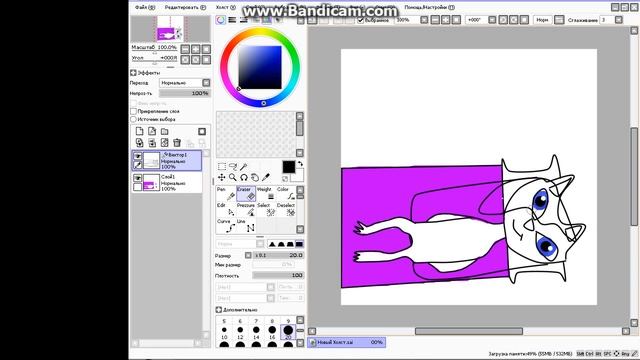Screen dimensions: 640x360
Task: Select the hand pan tool
Action: (x=255, y=177)
